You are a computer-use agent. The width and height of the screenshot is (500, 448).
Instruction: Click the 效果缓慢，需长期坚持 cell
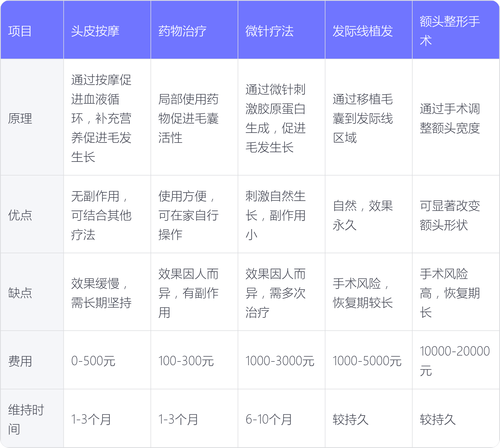click(x=101, y=293)
